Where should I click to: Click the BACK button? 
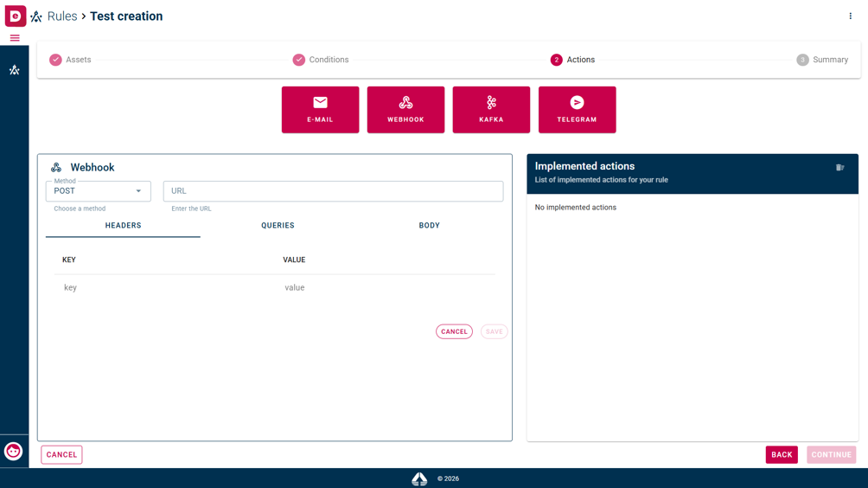pyautogui.click(x=782, y=455)
